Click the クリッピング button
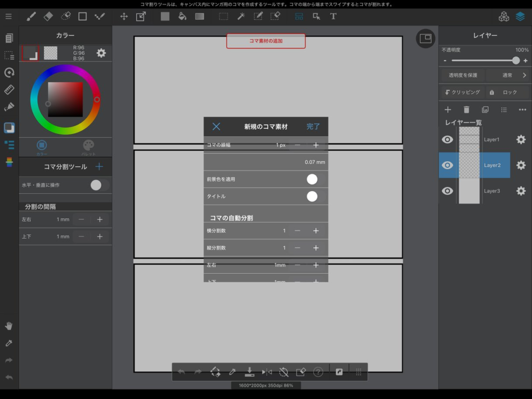The height and width of the screenshot is (399, 532). coord(462,92)
